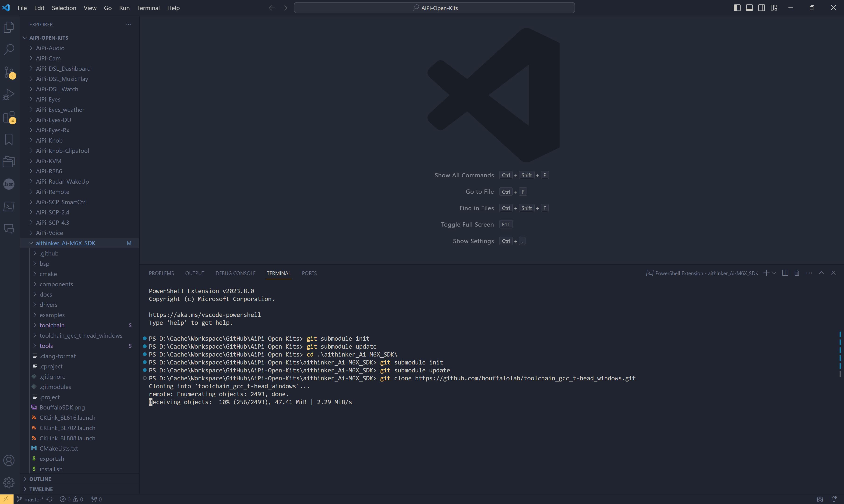Open the CMakeLists.txt file
Viewport: 844px width, 504px height.
[80, 448]
